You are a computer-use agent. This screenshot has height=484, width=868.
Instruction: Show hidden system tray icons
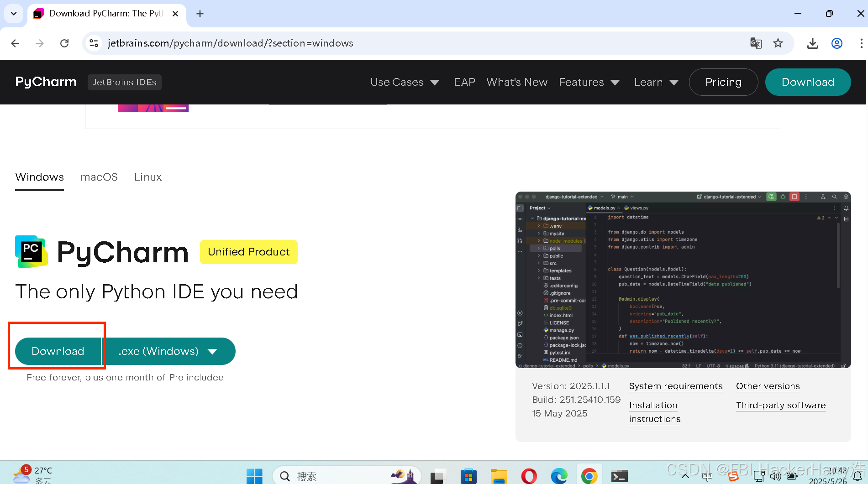click(x=685, y=476)
